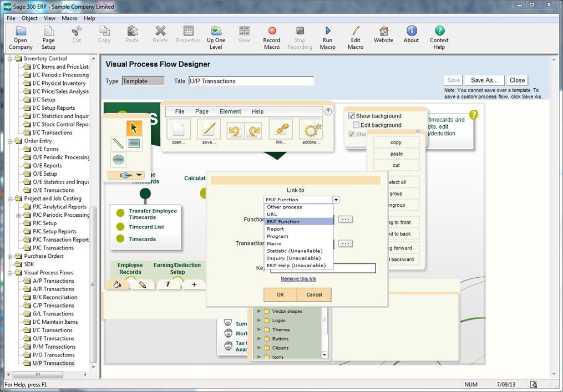Expand the Purchase Orders tree node
Screen dimensions: 563x392
click(10, 256)
